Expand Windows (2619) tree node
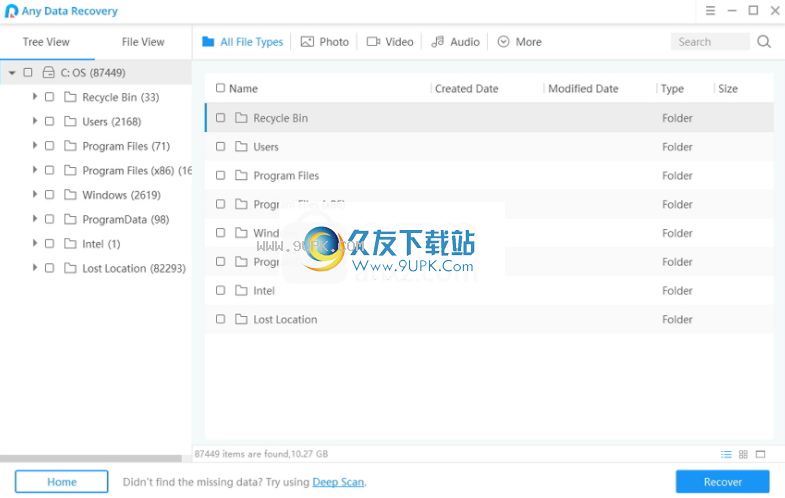The image size is (785, 498). pos(35,194)
